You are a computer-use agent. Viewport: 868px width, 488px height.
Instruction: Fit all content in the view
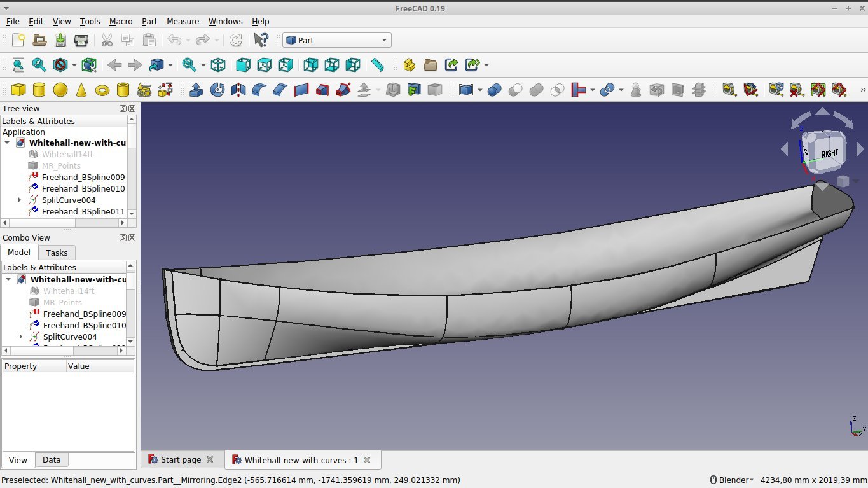tap(18, 65)
